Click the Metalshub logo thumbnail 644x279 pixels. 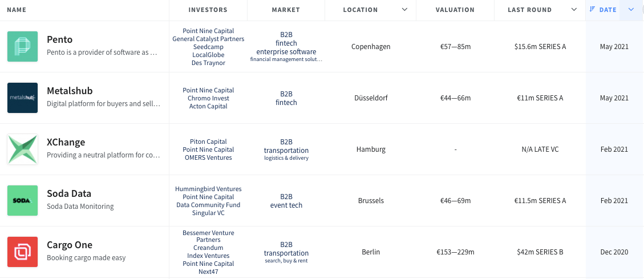(x=23, y=98)
